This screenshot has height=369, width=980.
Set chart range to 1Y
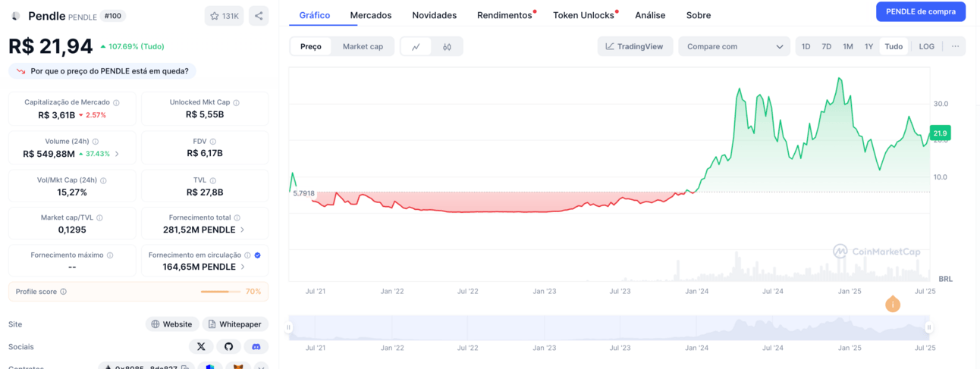tap(869, 46)
